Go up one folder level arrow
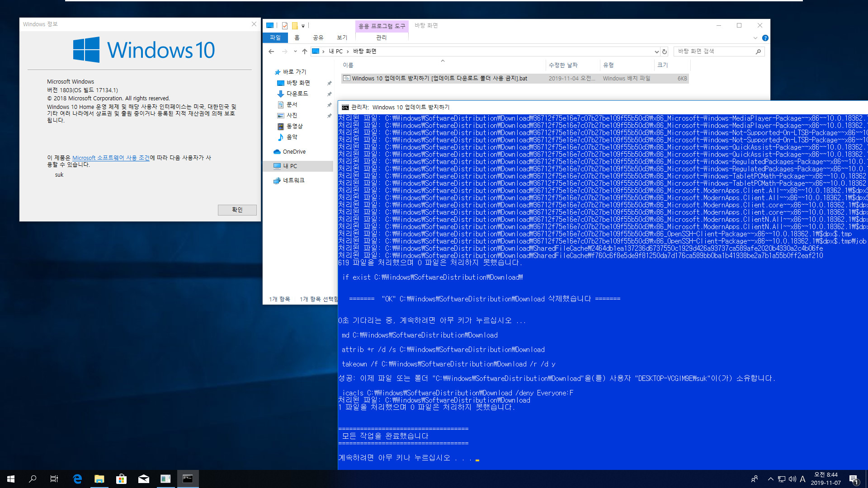The image size is (868, 488). pyautogui.click(x=305, y=52)
